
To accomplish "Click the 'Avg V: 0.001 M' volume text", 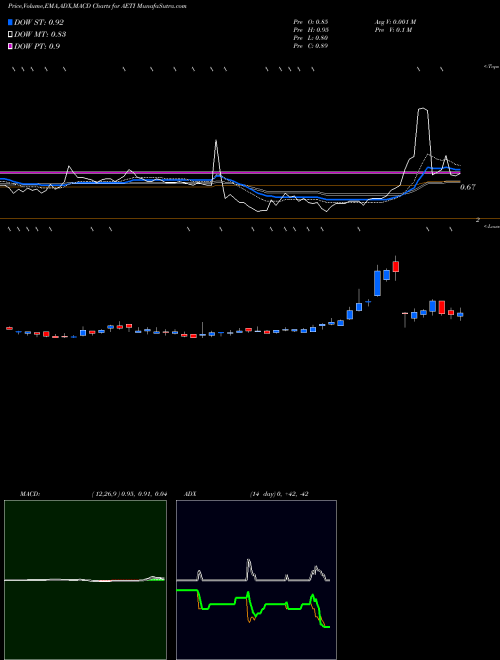I will 395,22.
